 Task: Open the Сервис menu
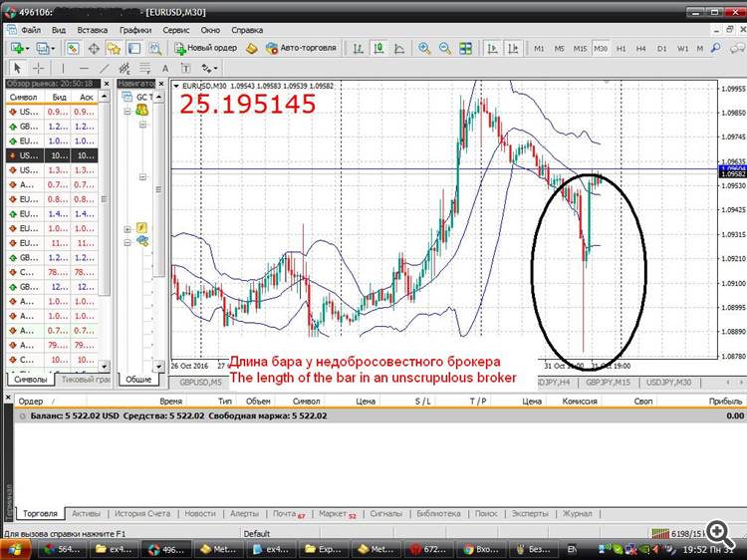(175, 30)
